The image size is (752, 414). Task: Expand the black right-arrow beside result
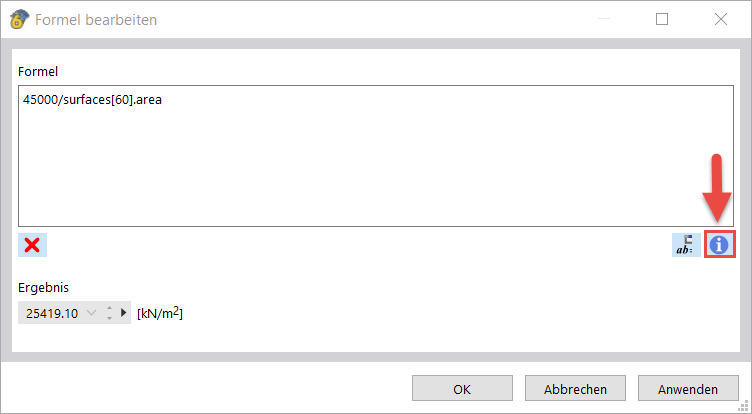pyautogui.click(x=124, y=314)
